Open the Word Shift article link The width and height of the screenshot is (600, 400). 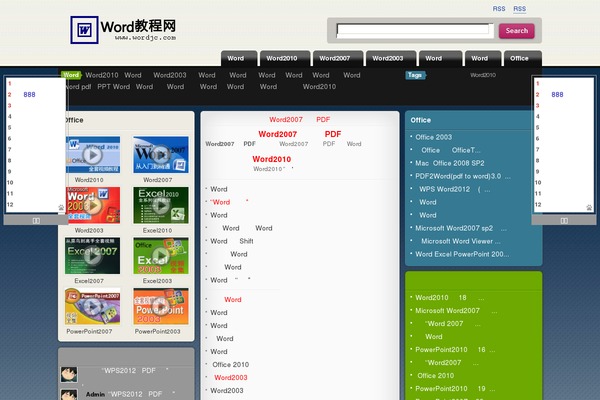(232, 241)
